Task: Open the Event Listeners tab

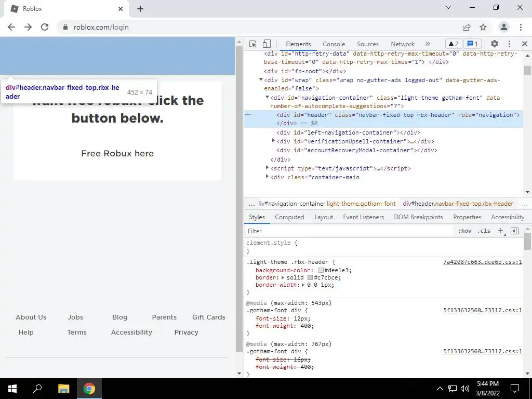Action: click(x=363, y=217)
